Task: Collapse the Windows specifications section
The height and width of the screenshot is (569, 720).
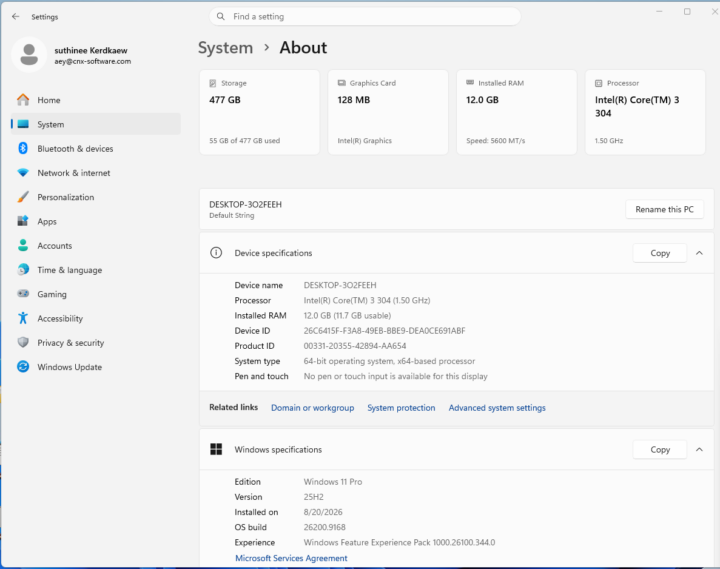Action: tap(699, 449)
